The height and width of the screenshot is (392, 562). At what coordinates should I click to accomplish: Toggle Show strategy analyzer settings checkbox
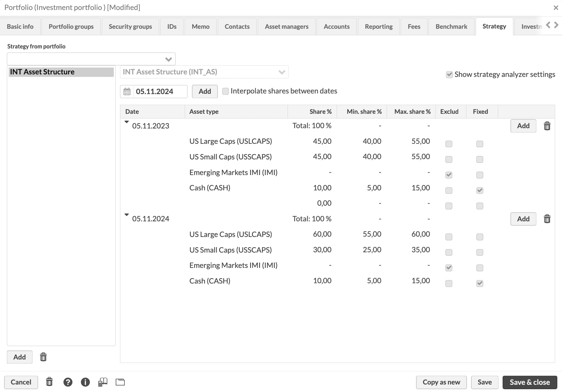point(449,75)
